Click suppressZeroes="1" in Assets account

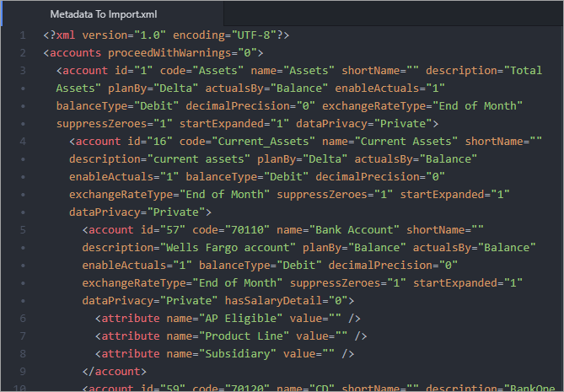point(115,124)
